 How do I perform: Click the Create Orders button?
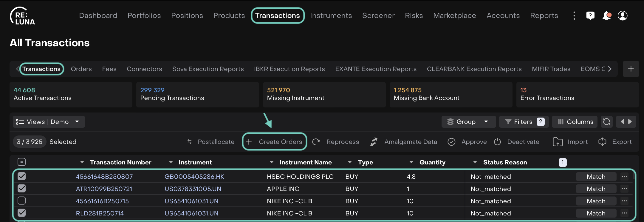click(x=274, y=142)
